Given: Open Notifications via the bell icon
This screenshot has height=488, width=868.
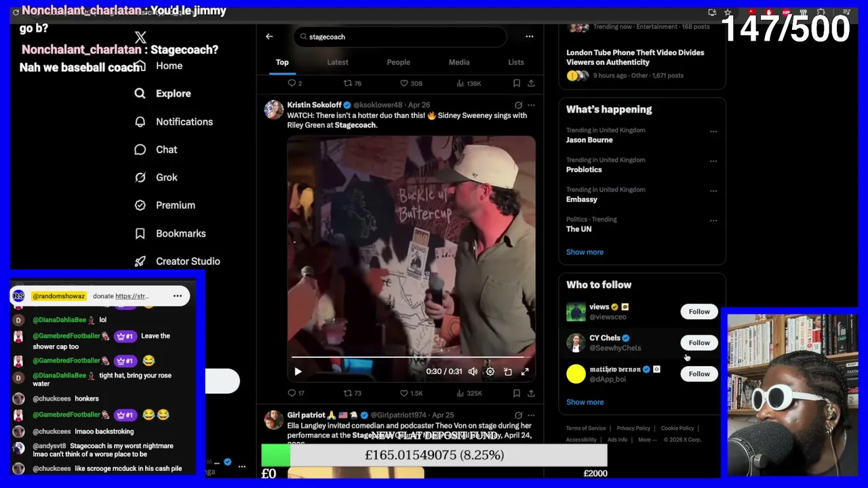Looking at the screenshot, I should [x=140, y=122].
